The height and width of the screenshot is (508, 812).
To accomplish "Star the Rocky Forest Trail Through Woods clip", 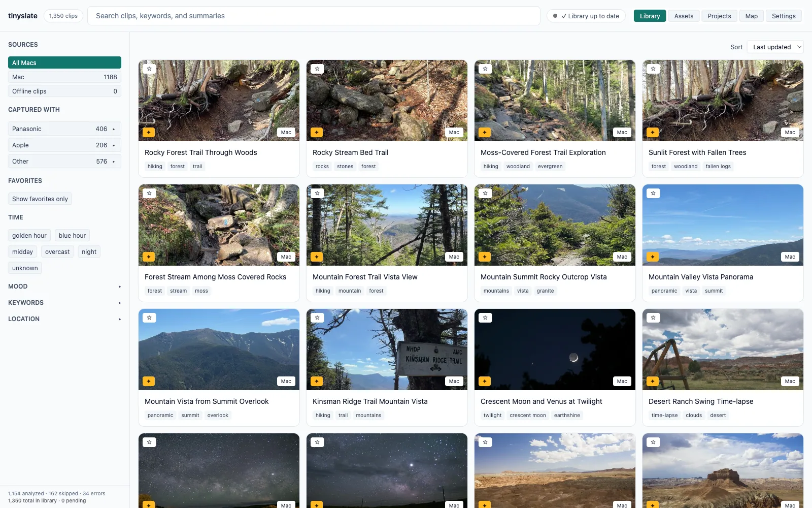I will click(x=149, y=69).
